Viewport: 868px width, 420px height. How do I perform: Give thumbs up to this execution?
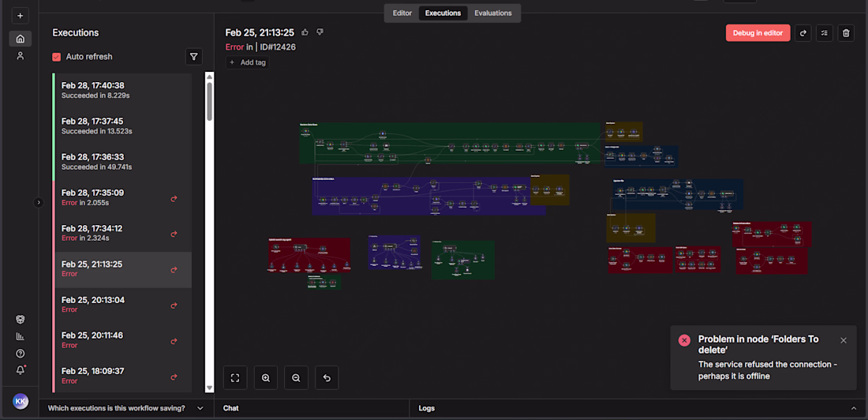click(305, 32)
